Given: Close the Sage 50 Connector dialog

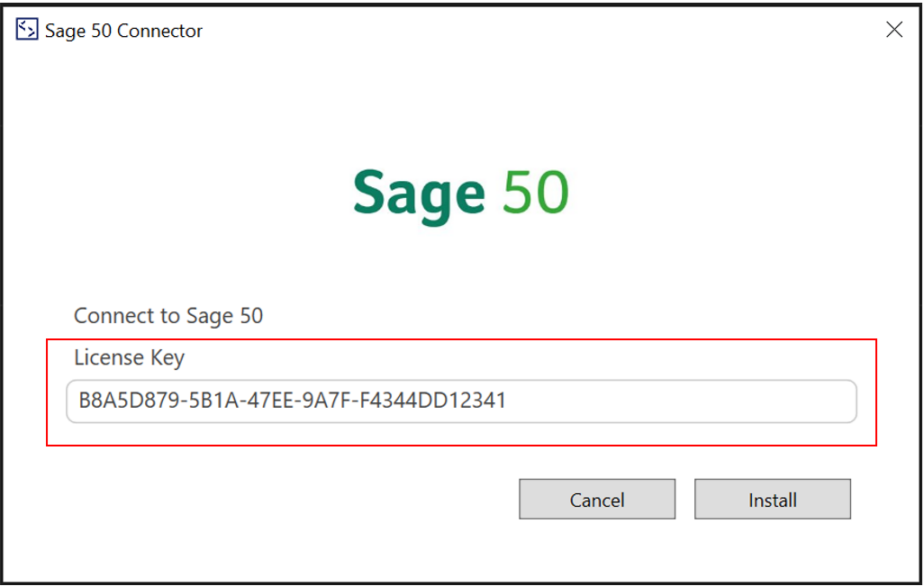Looking at the screenshot, I should tap(893, 30).
